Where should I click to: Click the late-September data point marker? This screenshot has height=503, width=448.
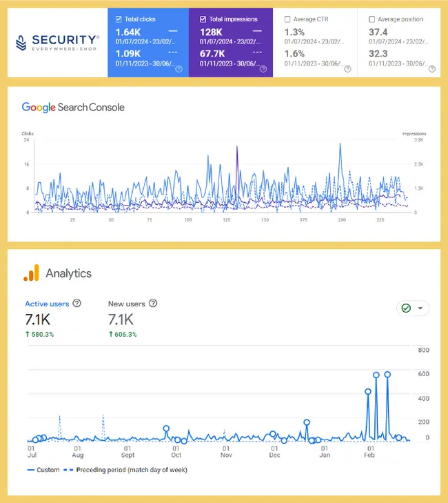[166, 428]
